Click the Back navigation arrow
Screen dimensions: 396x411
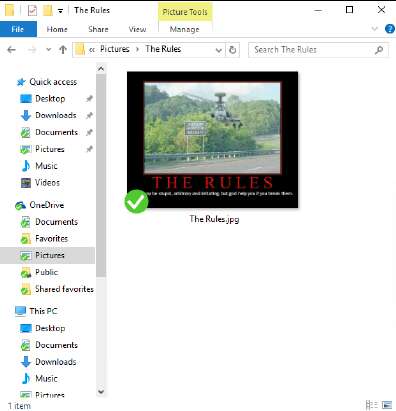click(x=11, y=50)
